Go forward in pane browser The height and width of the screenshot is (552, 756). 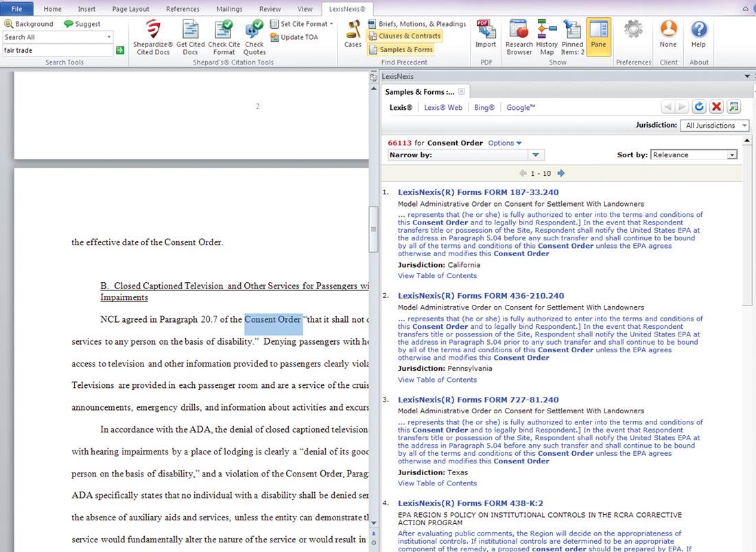tap(682, 107)
